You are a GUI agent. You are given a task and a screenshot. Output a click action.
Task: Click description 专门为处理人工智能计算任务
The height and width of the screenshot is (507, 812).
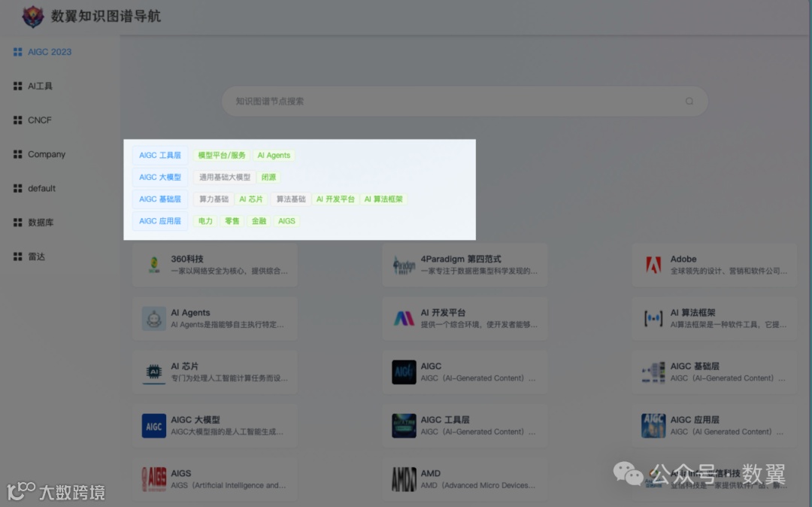tap(229, 378)
